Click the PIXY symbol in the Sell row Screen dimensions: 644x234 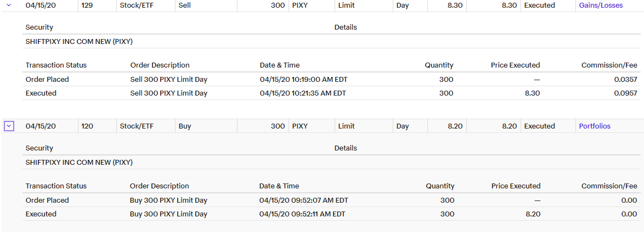(x=300, y=5)
